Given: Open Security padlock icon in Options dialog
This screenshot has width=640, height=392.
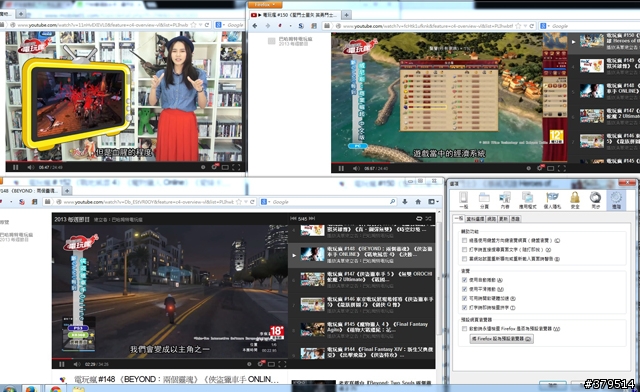Looking at the screenshot, I should tap(575, 200).
